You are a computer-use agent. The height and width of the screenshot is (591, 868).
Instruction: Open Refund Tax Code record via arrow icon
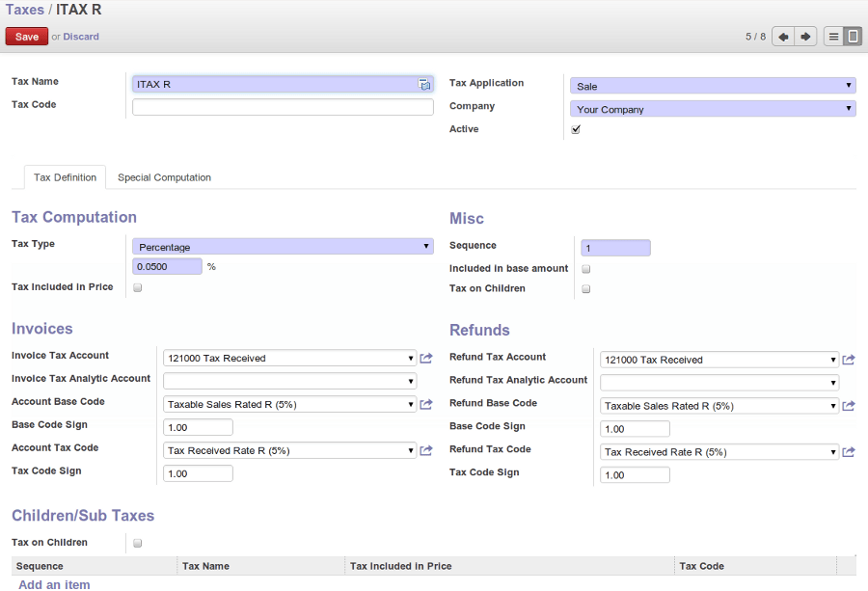[848, 451]
